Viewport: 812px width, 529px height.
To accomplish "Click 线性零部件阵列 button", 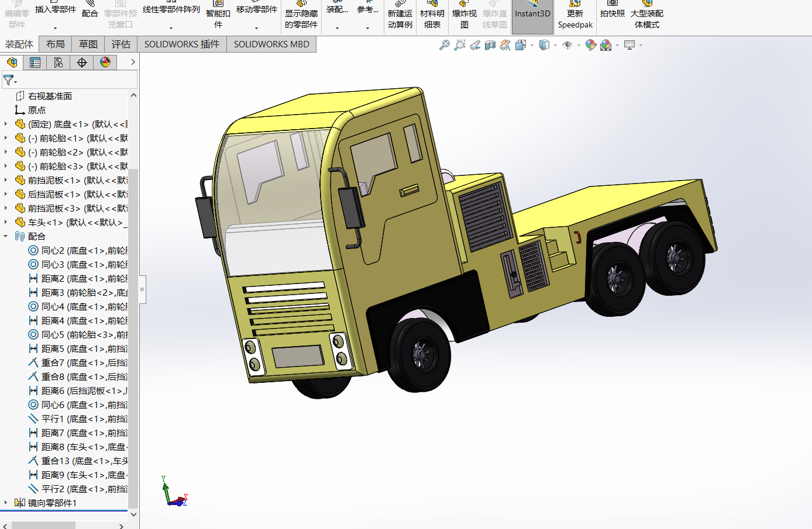I will coord(171,9).
